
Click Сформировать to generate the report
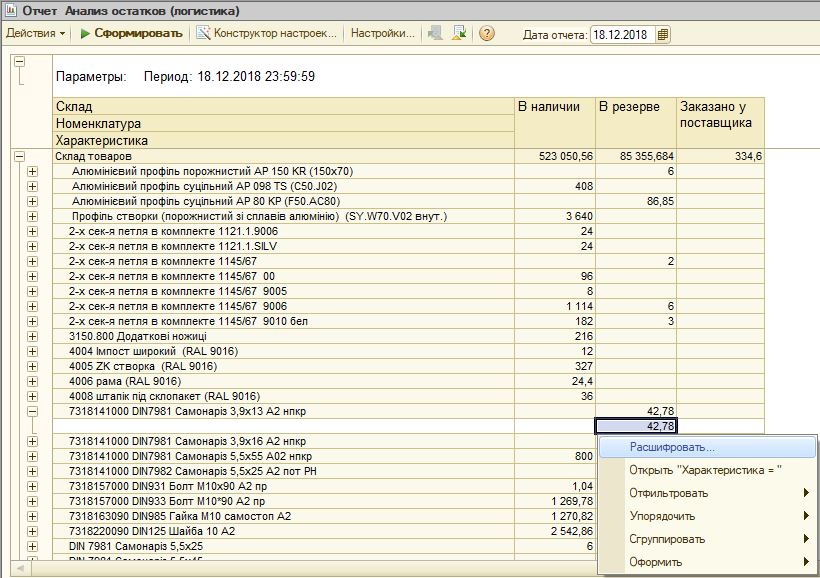pyautogui.click(x=131, y=34)
